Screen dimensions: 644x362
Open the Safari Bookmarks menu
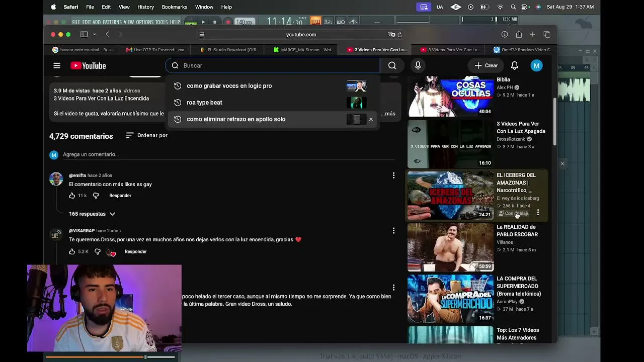[x=175, y=7]
